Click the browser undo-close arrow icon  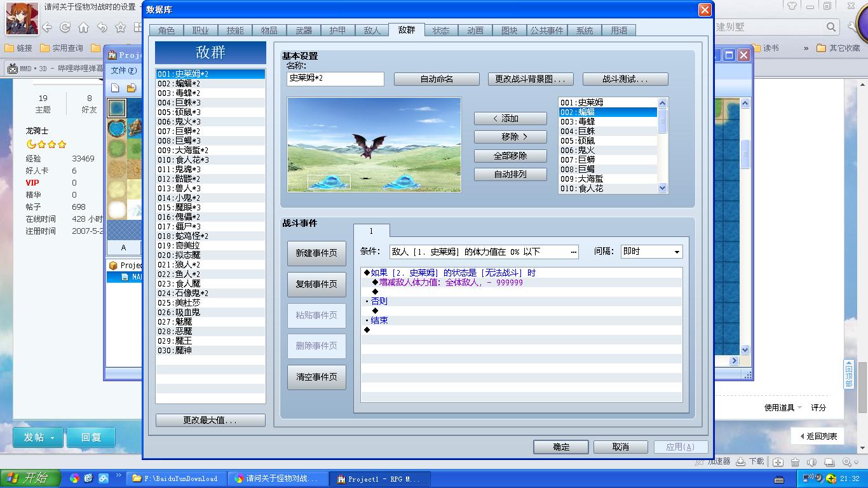click(x=102, y=27)
